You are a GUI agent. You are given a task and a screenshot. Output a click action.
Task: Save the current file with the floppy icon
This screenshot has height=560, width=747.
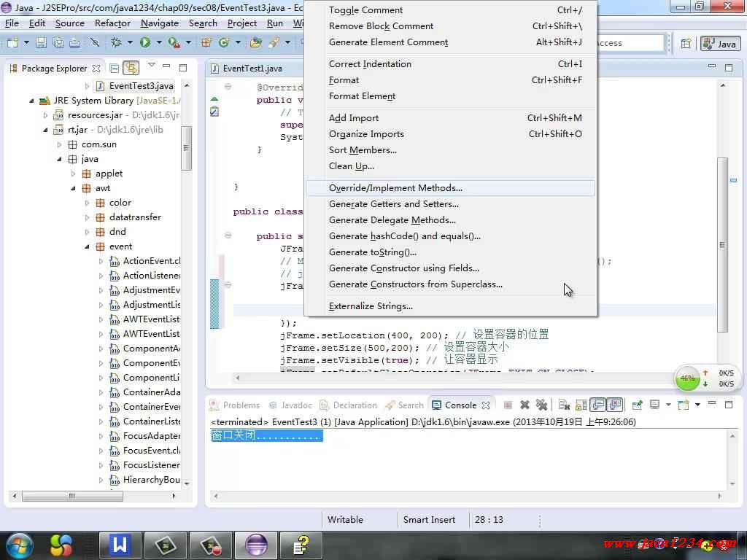point(42,43)
